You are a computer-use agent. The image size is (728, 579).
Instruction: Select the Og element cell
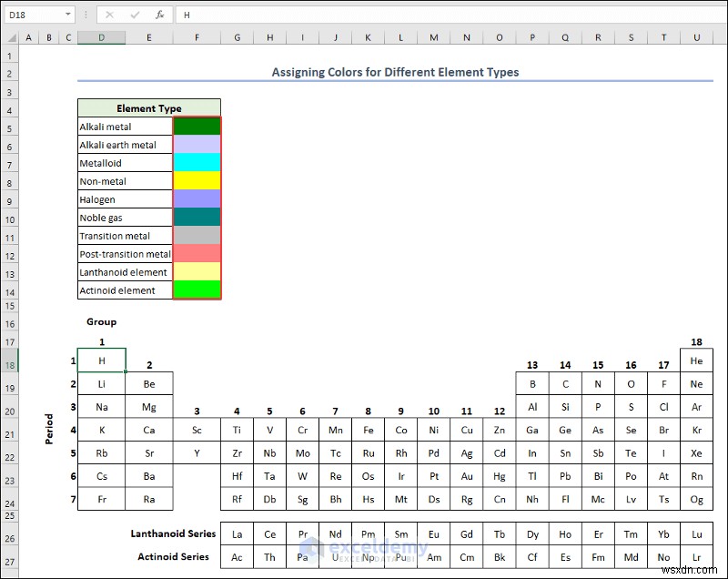point(696,499)
